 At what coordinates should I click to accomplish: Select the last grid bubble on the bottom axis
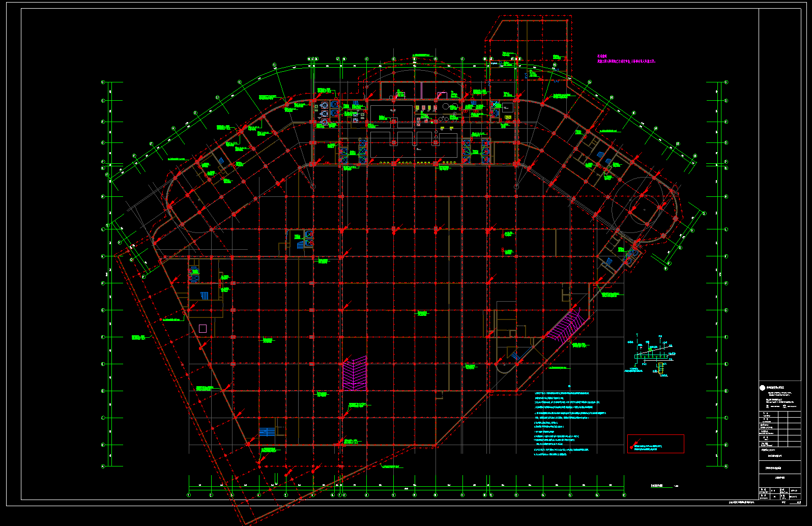[x=624, y=495]
